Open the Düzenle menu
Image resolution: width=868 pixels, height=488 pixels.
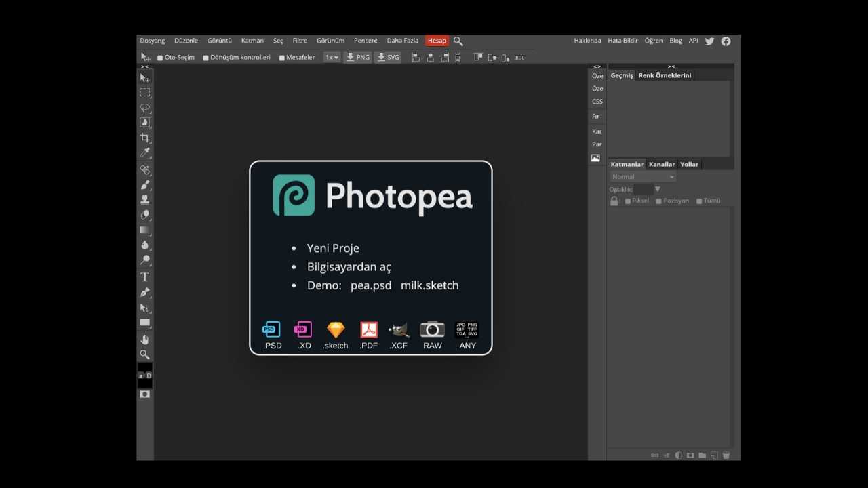pos(186,41)
